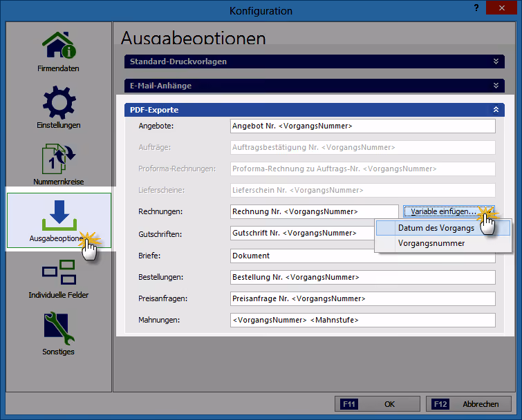Focus the Rechnungen filename field
The width and height of the screenshot is (522, 420).
tap(315, 211)
